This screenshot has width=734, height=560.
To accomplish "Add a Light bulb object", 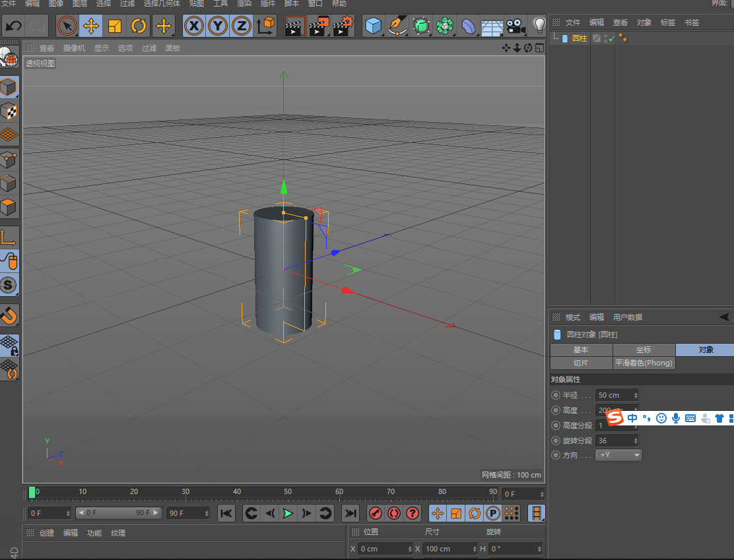I will click(x=539, y=26).
